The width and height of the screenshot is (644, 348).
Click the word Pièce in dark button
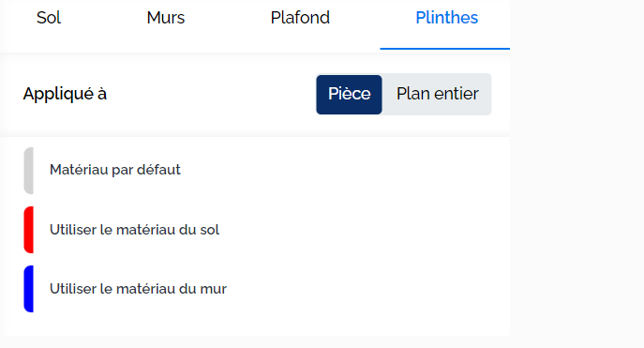tap(349, 94)
